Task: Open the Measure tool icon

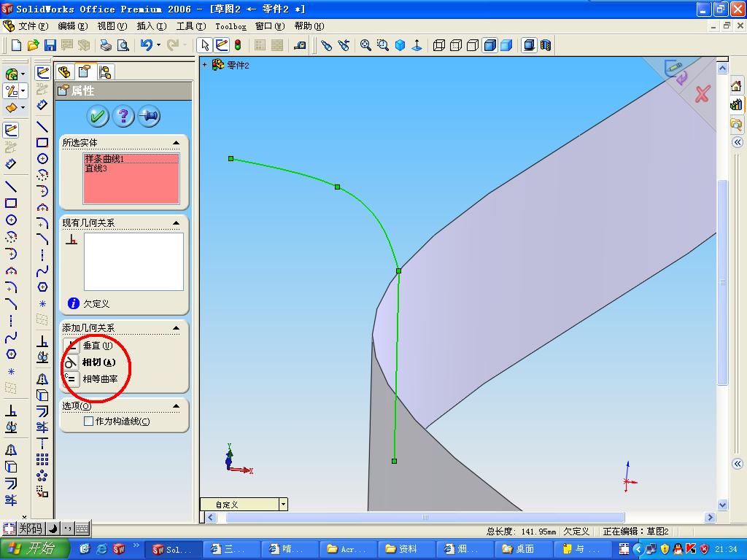Action: (x=300, y=45)
